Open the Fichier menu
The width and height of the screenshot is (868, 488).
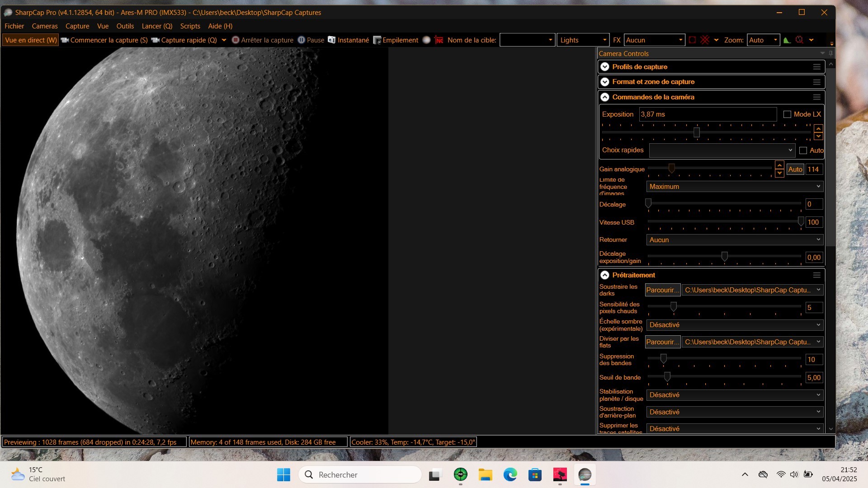14,26
